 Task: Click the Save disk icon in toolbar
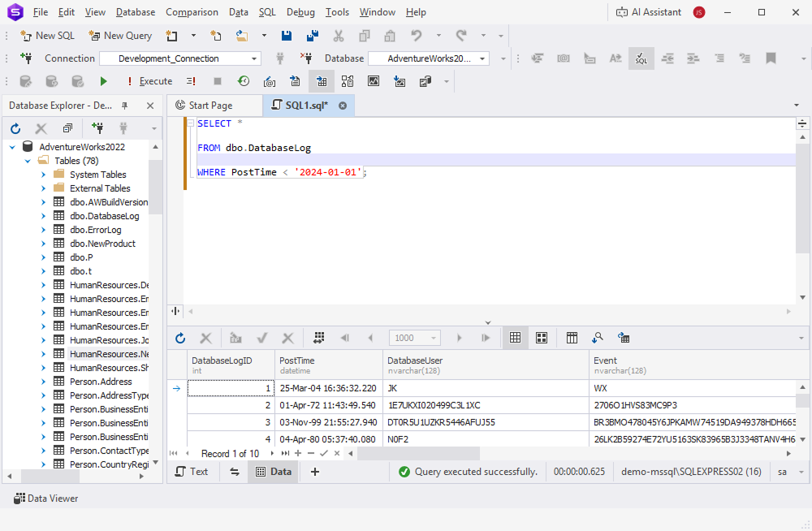click(x=287, y=36)
